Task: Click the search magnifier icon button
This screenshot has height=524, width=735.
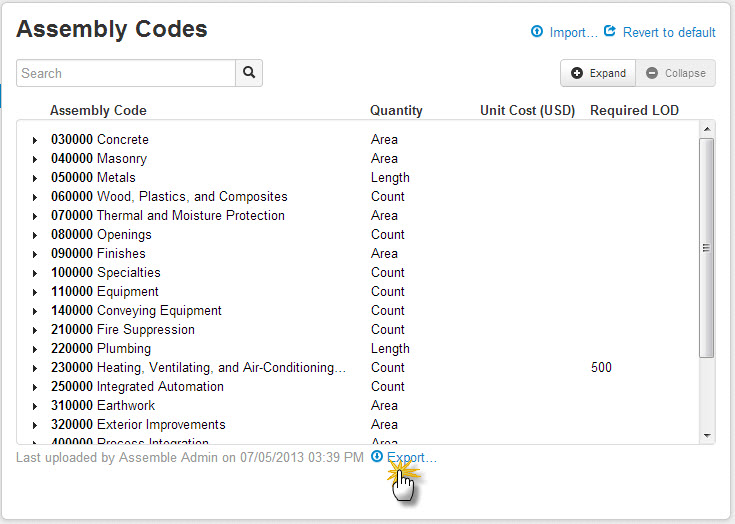Action: [249, 73]
